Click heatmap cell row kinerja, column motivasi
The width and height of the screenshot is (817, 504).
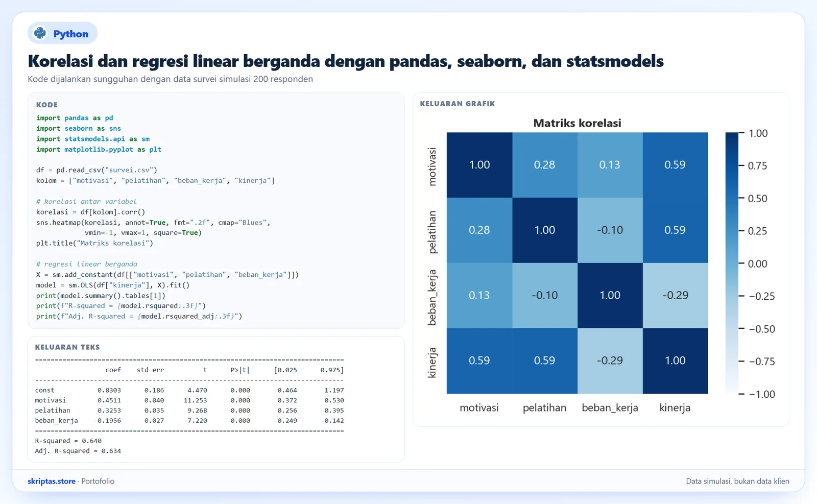(x=479, y=361)
